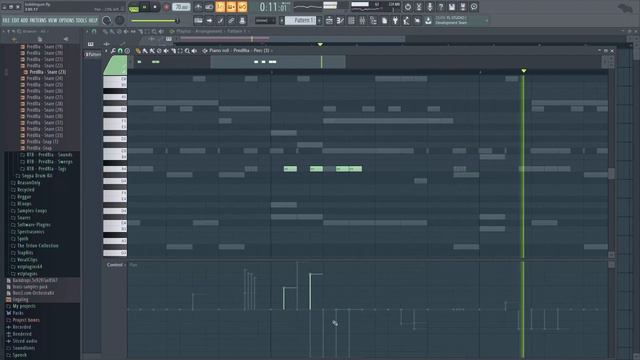Open the VIEW menu
The image size is (640, 360).
pos(53,20)
